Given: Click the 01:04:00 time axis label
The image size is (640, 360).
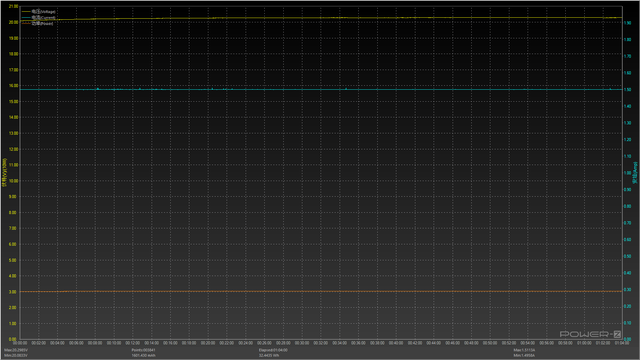Looking at the screenshot, I should [x=622, y=343].
